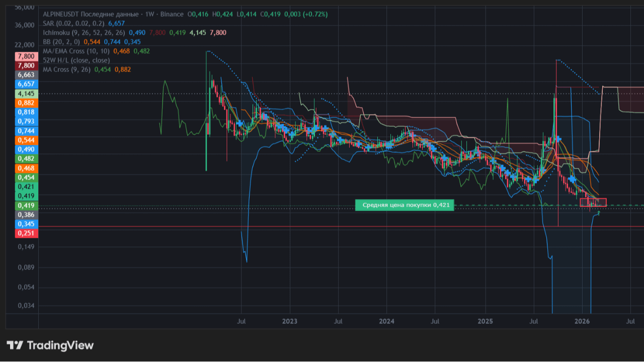This screenshot has width=644, height=362.
Task: Click the 'Средняя цена покупки 0,421' label
Action: (x=405, y=205)
